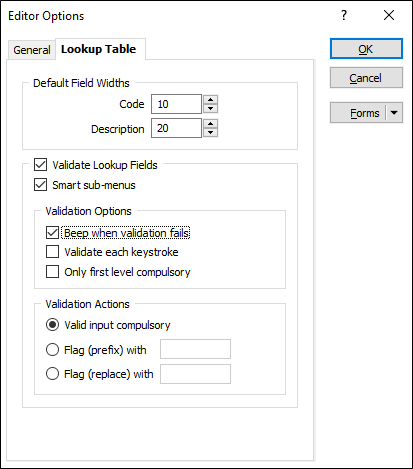
Task: Disable Smart sub-menus checkbox
Action: pyautogui.click(x=40, y=184)
